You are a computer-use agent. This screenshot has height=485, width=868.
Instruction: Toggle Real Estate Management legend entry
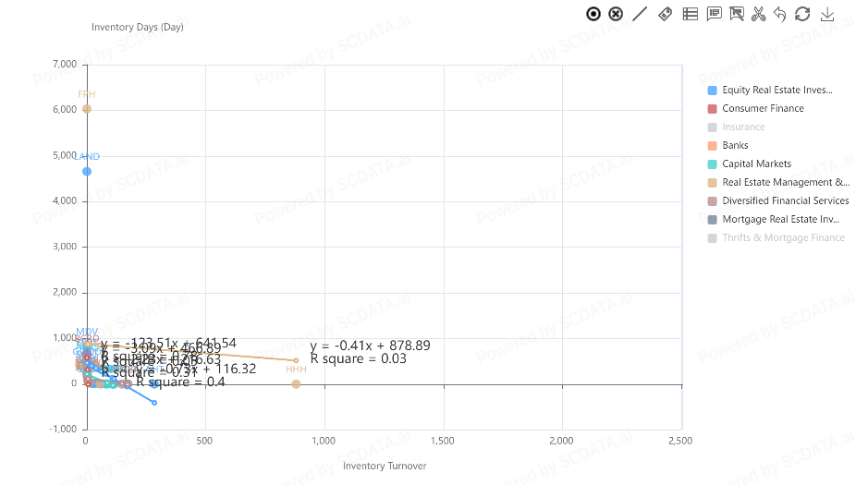(x=785, y=182)
